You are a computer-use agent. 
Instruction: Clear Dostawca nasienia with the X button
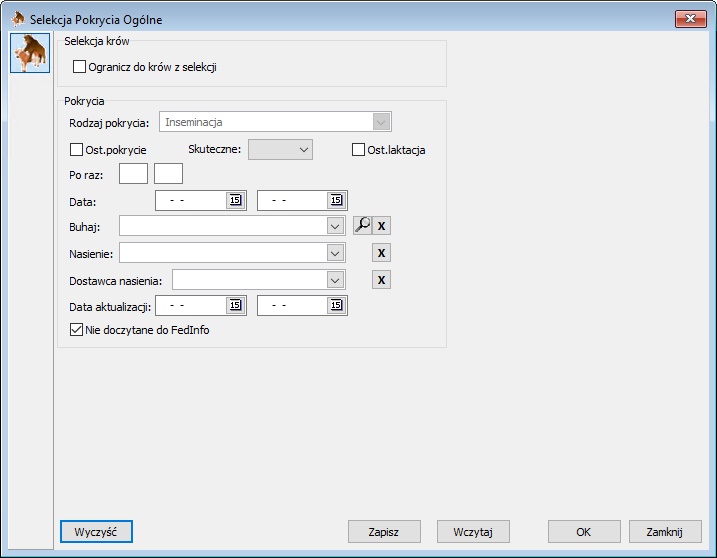click(382, 280)
